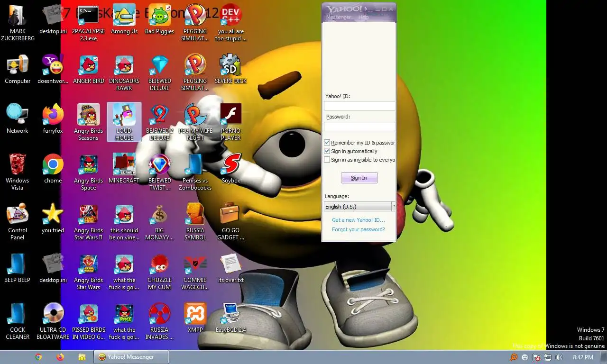Open the Help menu in Yahoo! Messenger

click(364, 17)
